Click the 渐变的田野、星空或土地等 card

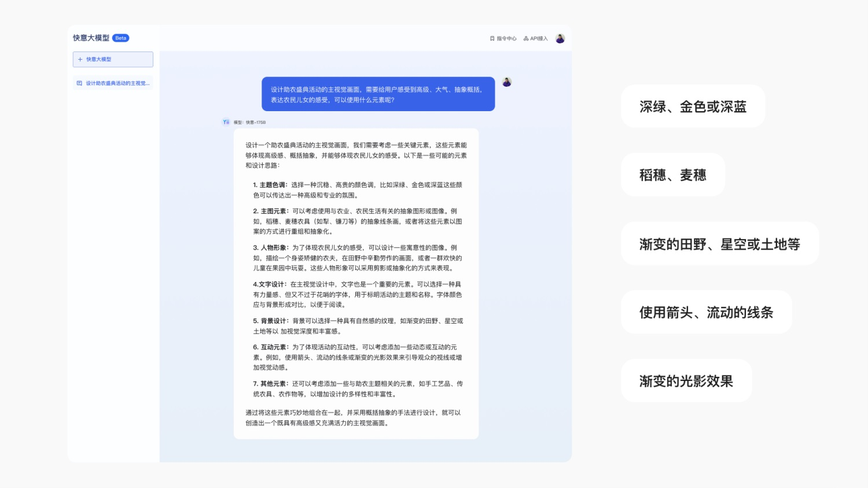point(720,244)
